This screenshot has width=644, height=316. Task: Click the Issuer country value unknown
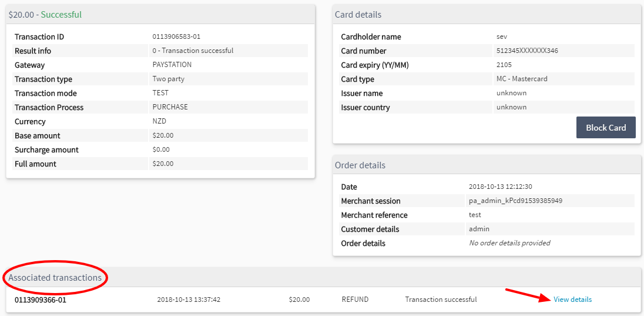(x=511, y=107)
